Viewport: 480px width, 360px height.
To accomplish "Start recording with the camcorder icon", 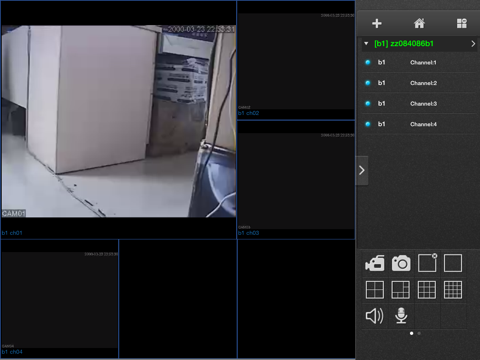I will pyautogui.click(x=375, y=263).
